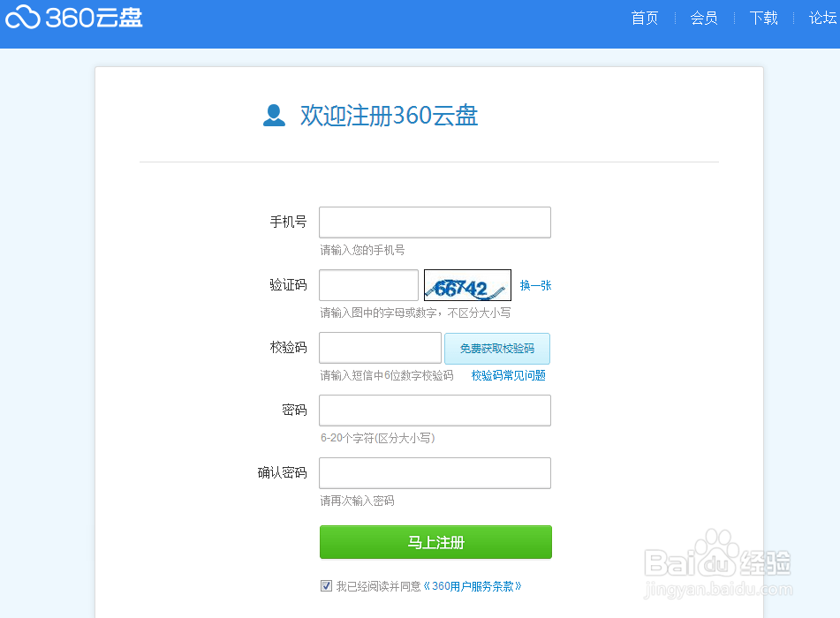Focus the 验证码 input field

coord(368,285)
